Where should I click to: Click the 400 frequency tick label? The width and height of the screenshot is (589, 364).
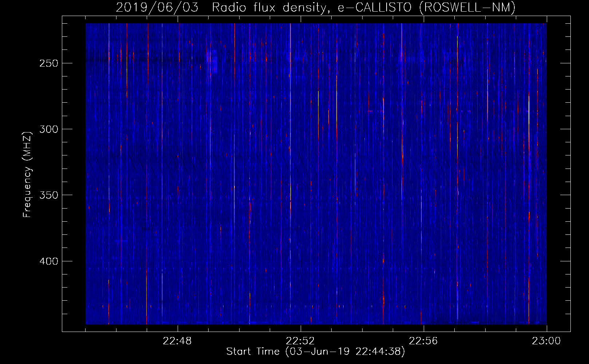pyautogui.click(x=49, y=261)
